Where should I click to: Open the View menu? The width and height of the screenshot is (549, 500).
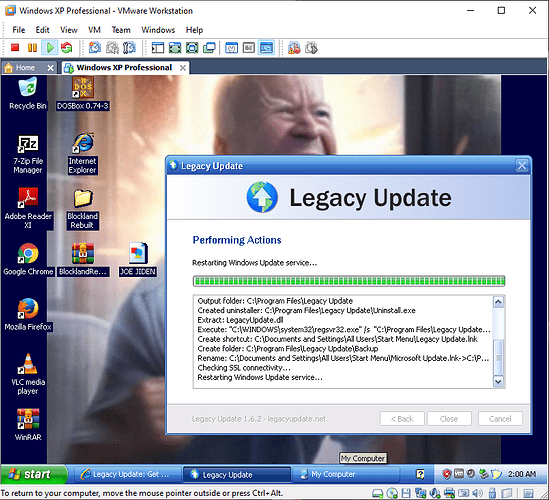69,30
